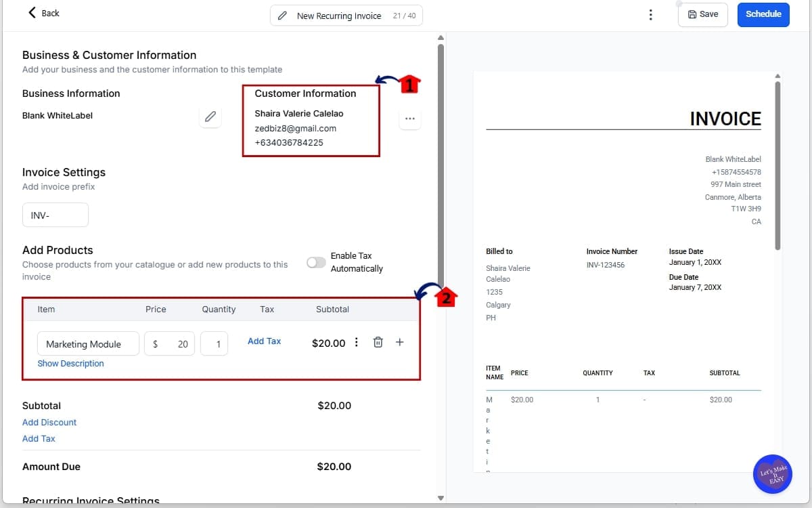Click the pencil icon to rename the recurring invoice
Image resolution: width=812 pixels, height=508 pixels.
(x=284, y=14)
